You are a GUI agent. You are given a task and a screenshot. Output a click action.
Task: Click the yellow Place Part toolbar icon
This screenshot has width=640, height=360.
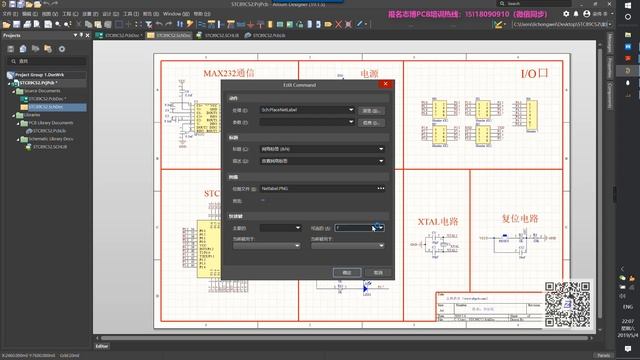pos(270,24)
